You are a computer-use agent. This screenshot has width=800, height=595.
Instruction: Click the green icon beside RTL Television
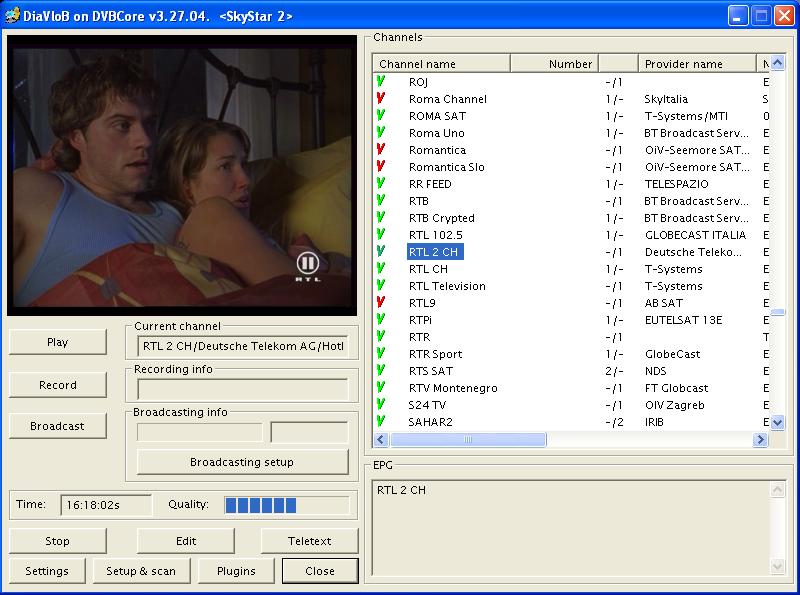tap(381, 285)
